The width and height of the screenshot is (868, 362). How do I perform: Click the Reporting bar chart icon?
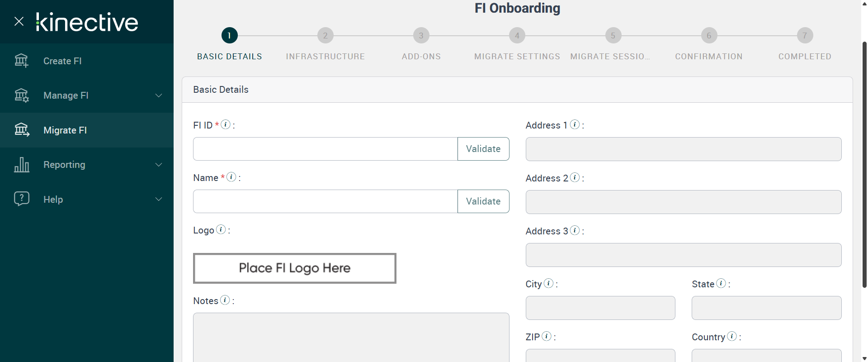click(x=21, y=165)
